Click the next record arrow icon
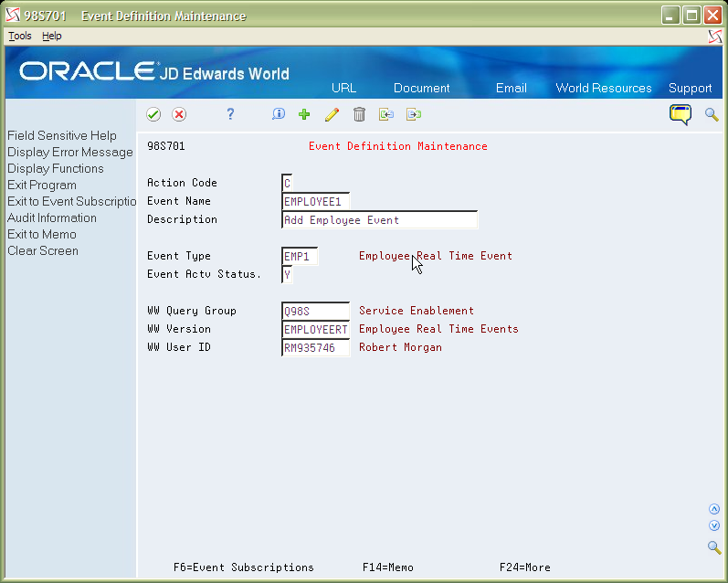Image resolution: width=728 pixels, height=583 pixels. 414,114
